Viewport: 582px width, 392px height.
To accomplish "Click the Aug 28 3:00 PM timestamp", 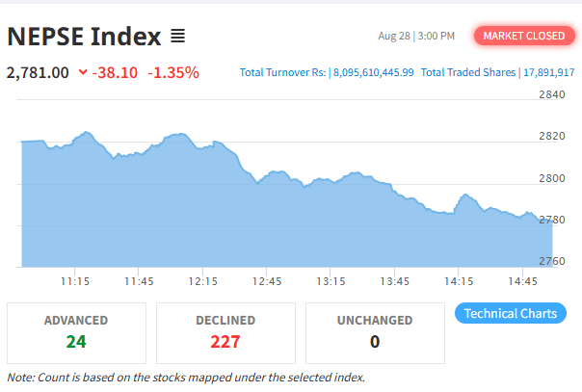I will pyautogui.click(x=416, y=37).
